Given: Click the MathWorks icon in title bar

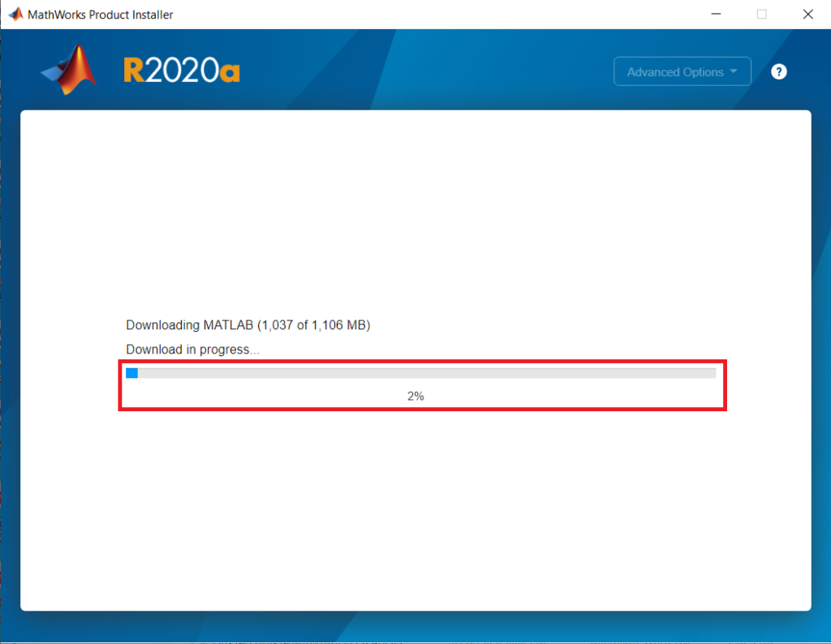Looking at the screenshot, I should (15, 15).
